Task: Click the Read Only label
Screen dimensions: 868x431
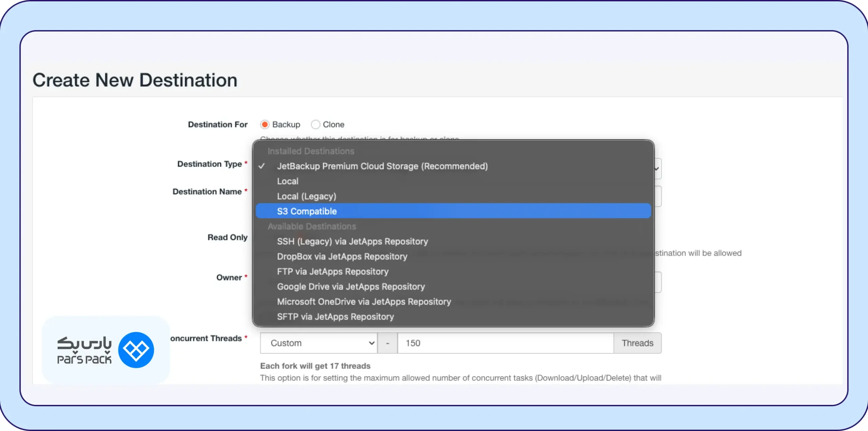Action: 228,237
